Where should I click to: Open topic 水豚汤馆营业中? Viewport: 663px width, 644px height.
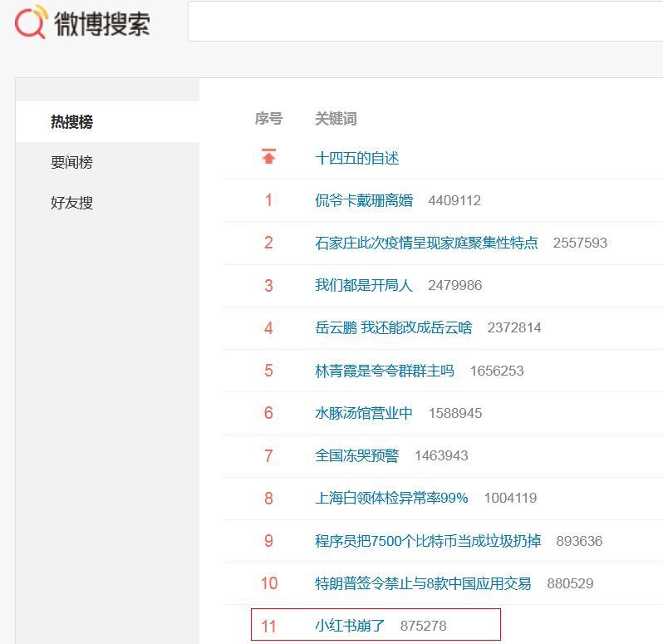coord(364,413)
